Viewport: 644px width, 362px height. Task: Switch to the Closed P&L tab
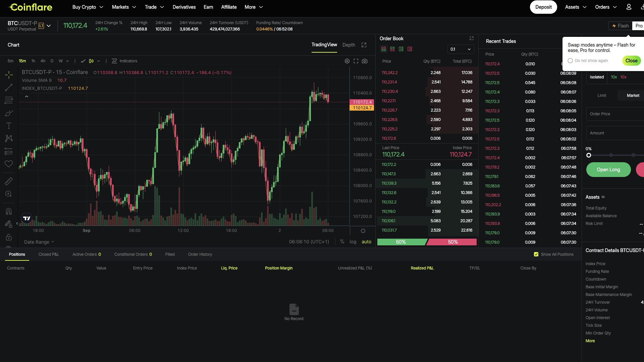point(48,254)
